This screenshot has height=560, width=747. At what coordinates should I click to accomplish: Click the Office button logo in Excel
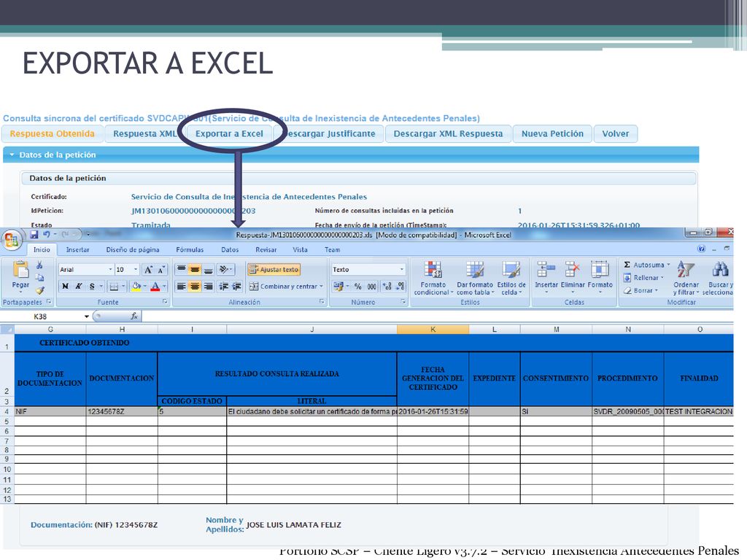pos(12,239)
